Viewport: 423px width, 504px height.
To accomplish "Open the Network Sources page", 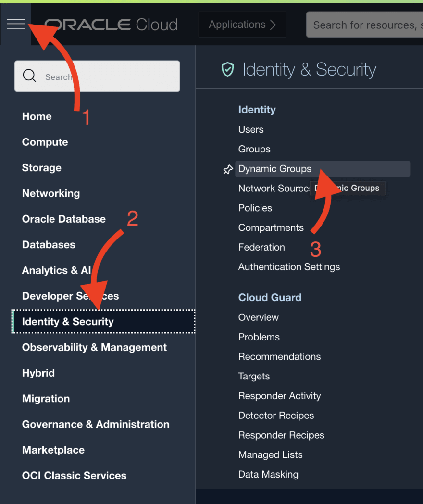I will 274,189.
